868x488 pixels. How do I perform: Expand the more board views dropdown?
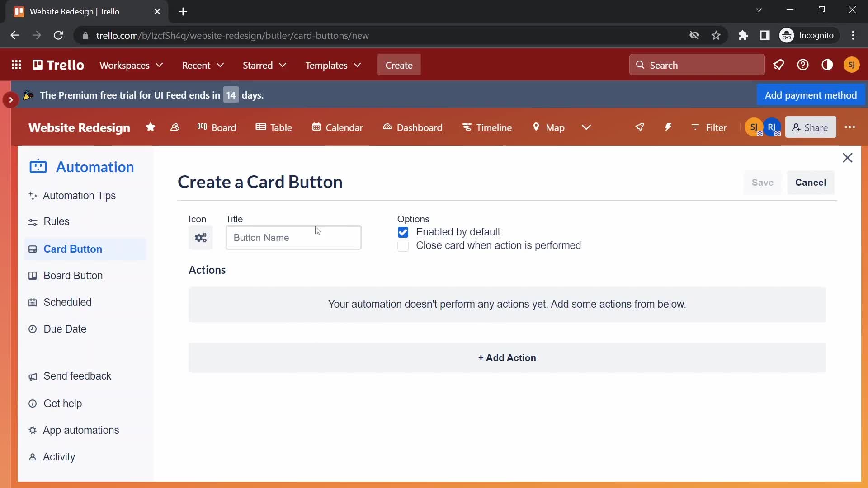pyautogui.click(x=587, y=127)
